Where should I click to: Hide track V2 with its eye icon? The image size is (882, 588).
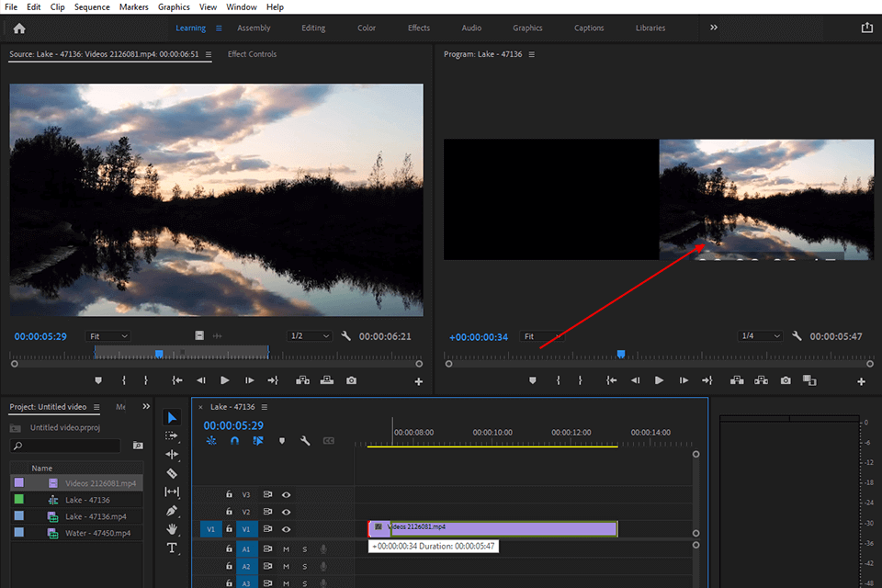tap(286, 512)
